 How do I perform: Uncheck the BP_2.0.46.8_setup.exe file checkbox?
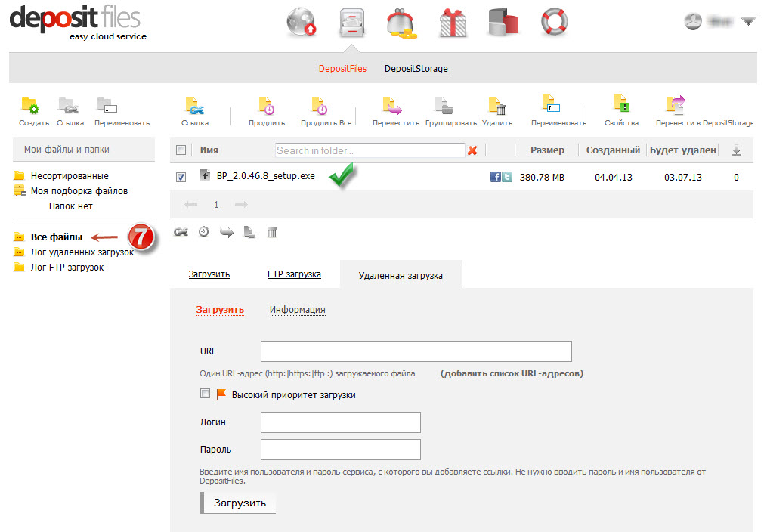point(181,177)
